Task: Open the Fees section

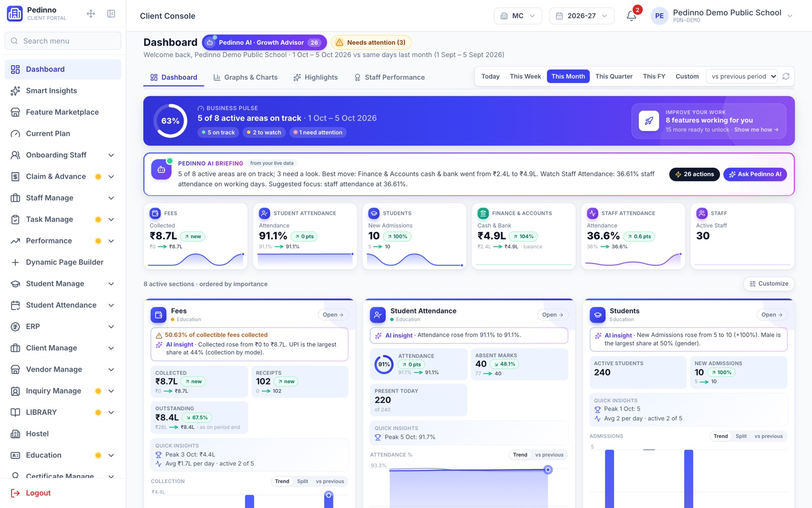Action: click(333, 315)
